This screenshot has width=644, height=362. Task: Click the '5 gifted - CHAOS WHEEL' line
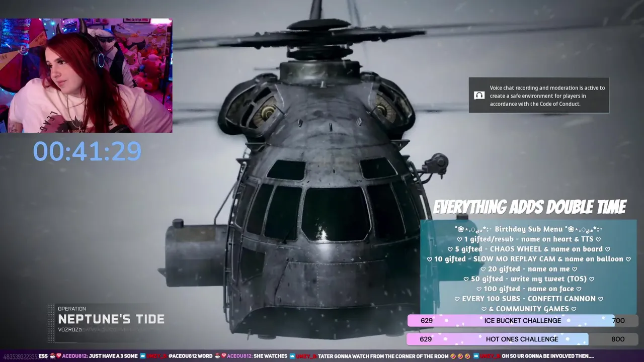[x=529, y=249]
